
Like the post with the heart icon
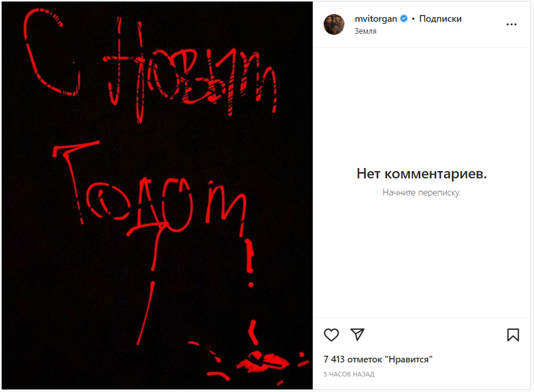(331, 335)
